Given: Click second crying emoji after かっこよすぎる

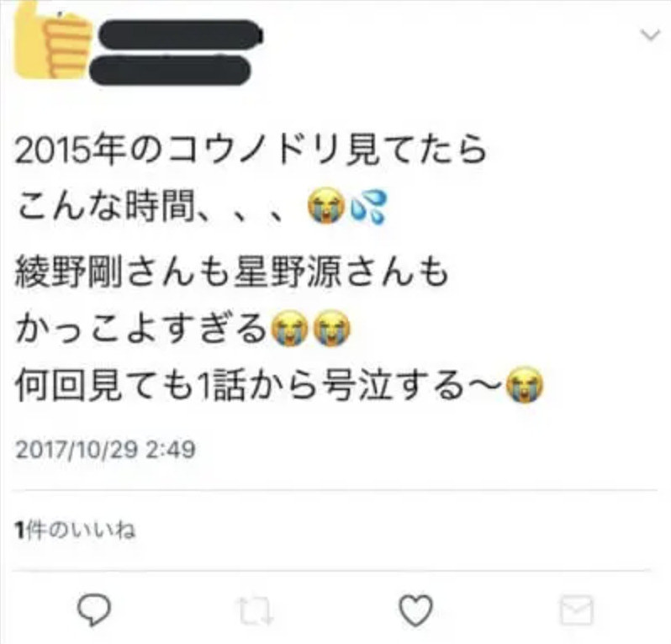Looking at the screenshot, I should tap(331, 329).
